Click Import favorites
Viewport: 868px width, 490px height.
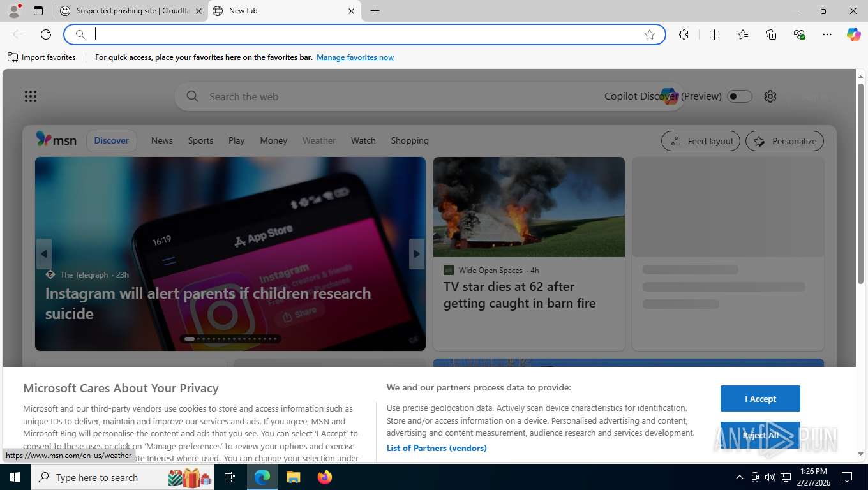(42, 57)
